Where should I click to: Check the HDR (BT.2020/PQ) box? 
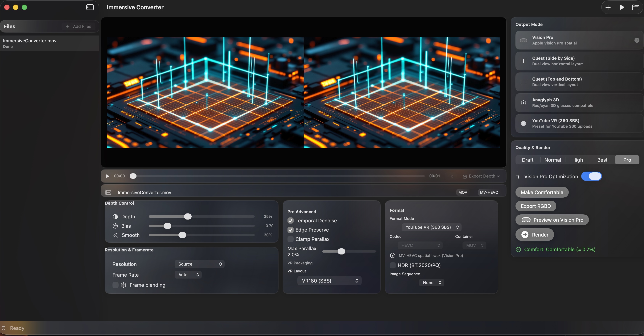point(393,265)
